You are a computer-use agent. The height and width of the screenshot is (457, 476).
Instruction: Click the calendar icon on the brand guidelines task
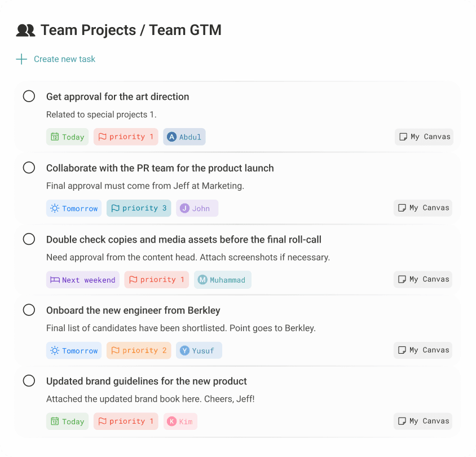(x=55, y=421)
